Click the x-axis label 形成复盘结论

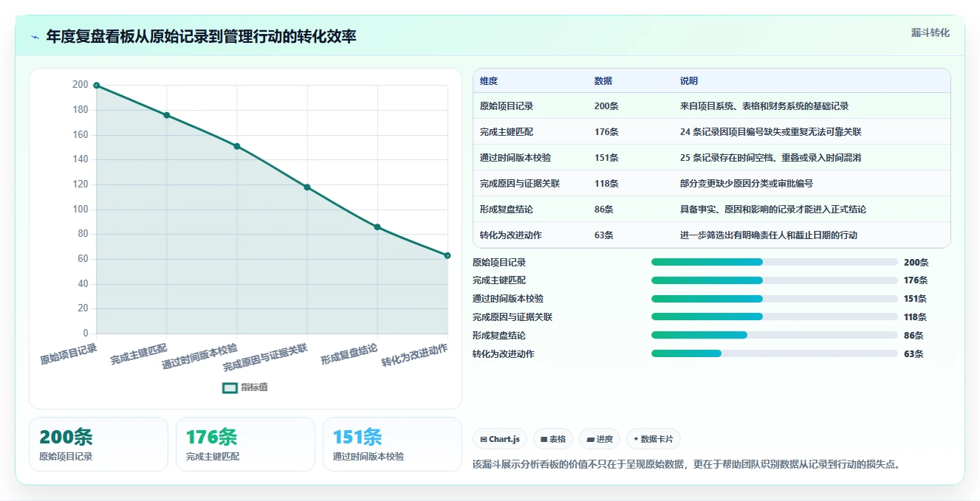pos(349,354)
